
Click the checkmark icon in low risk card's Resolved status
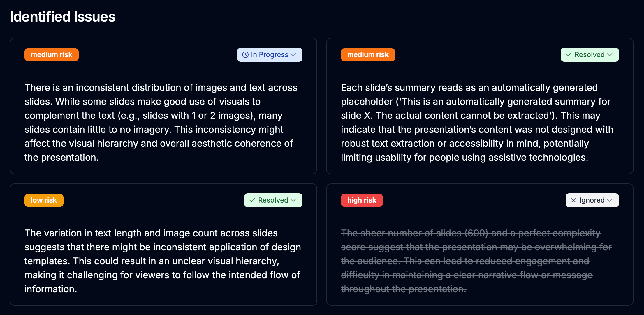(x=252, y=200)
